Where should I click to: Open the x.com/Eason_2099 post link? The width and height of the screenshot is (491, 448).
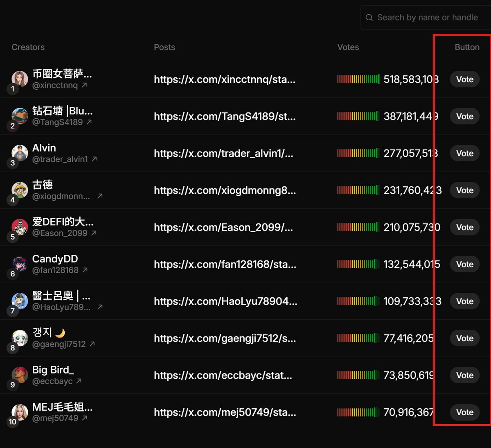(223, 227)
